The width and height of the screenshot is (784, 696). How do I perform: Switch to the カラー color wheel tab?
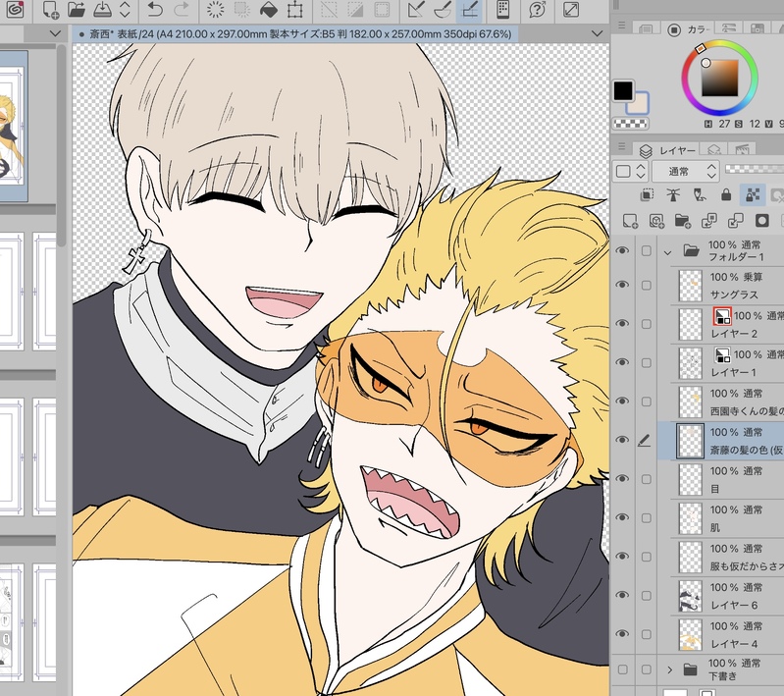point(689,29)
